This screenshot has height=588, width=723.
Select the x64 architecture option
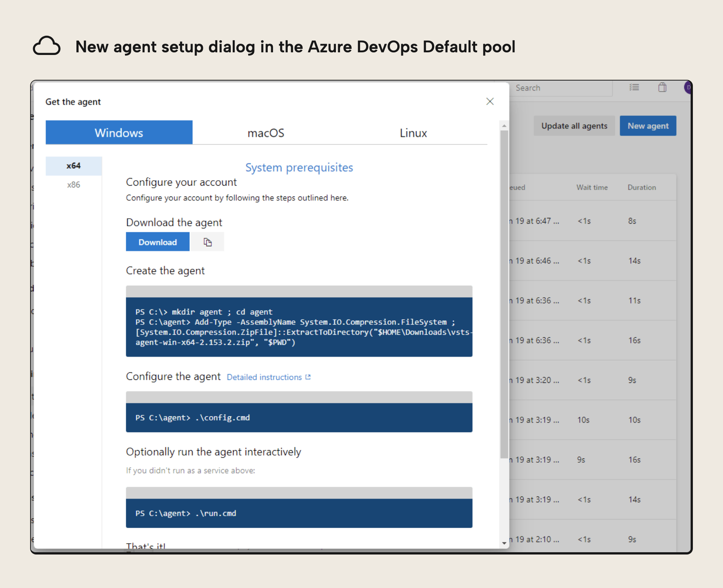(74, 166)
